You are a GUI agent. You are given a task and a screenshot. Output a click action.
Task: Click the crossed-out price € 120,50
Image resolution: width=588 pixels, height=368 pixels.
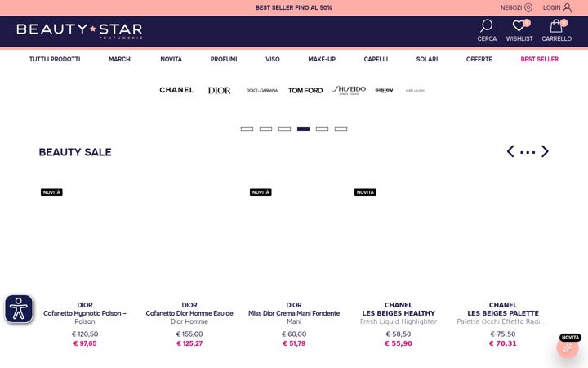click(x=85, y=334)
